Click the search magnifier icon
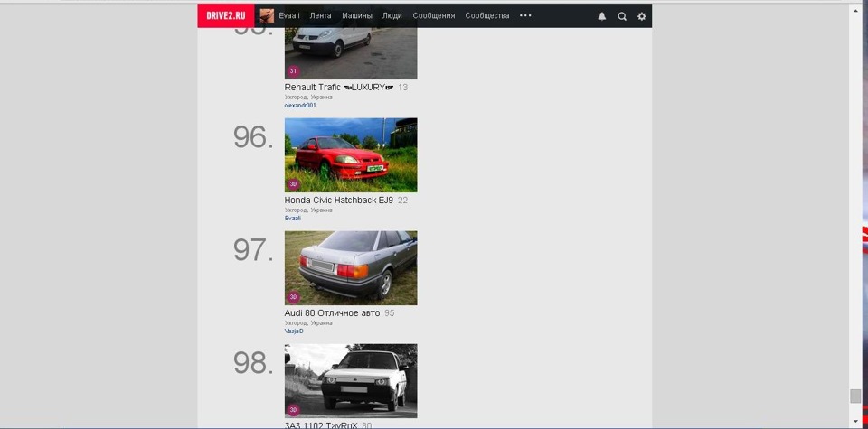 622,16
